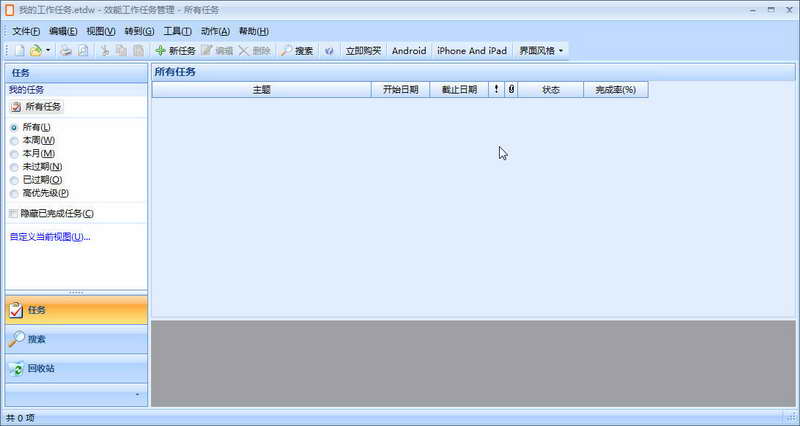The height and width of the screenshot is (426, 800).
Task: Open the 动作(A) menu
Action: [x=215, y=31]
